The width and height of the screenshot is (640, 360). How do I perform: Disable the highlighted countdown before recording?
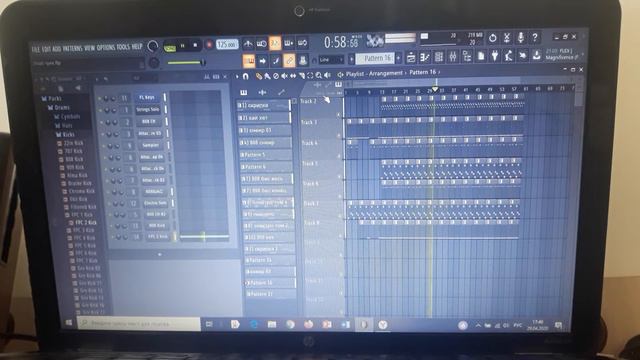tap(275, 43)
